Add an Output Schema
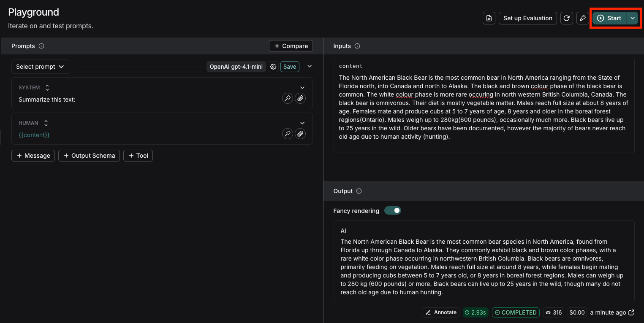The height and width of the screenshot is (323, 644). click(x=89, y=156)
